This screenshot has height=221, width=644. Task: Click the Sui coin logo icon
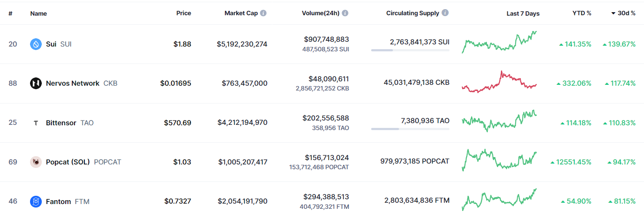click(36, 44)
